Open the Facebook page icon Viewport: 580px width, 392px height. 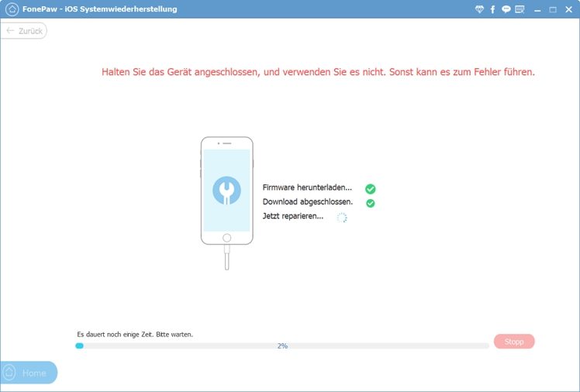(493, 9)
